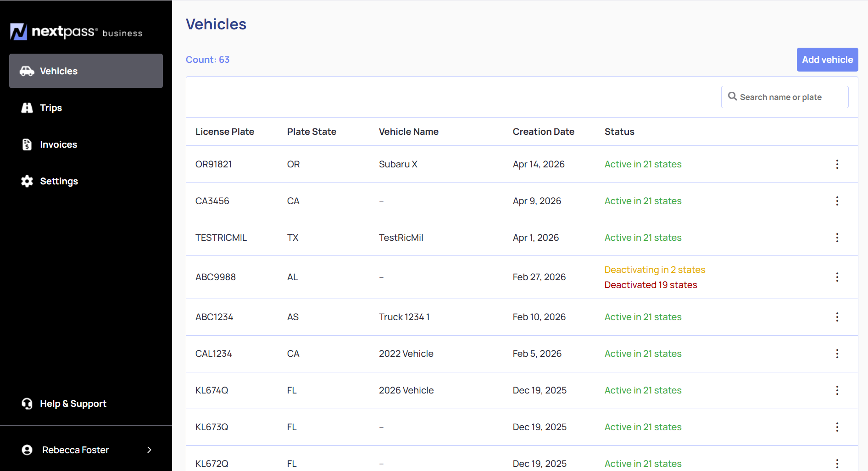Click the nextpass business logo
The width and height of the screenshot is (868, 471).
[x=76, y=32]
